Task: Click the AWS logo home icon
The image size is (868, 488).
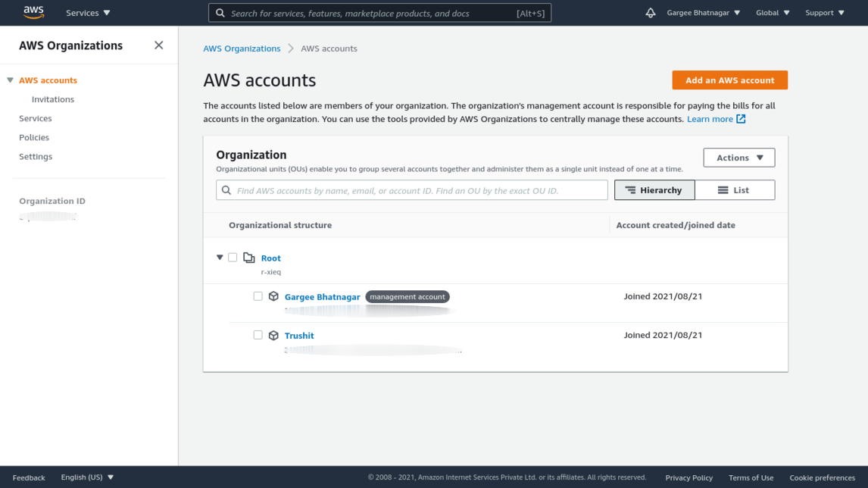Action: [33, 12]
